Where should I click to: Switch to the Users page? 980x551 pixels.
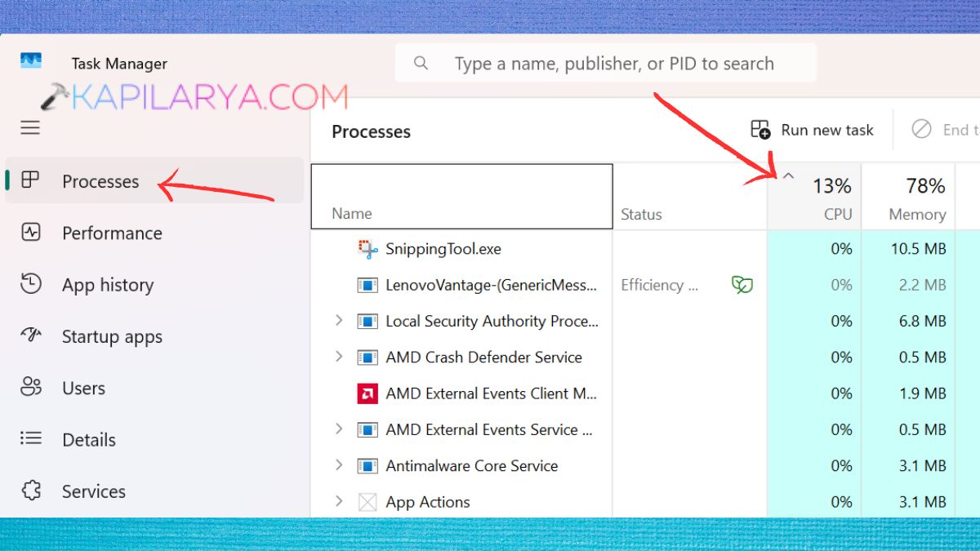tap(154, 387)
